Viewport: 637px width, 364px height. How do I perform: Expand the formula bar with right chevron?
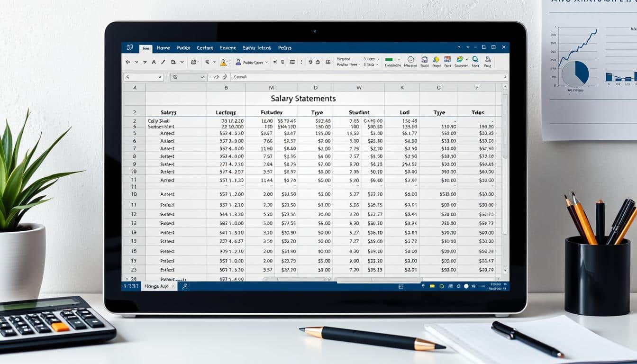pos(505,76)
